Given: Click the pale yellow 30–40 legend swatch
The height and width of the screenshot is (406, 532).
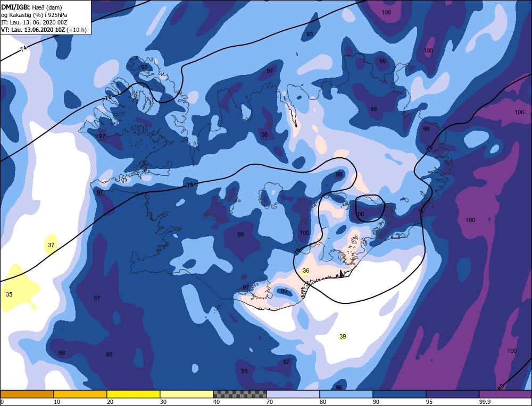Looking at the screenshot, I should pyautogui.click(x=187, y=394).
